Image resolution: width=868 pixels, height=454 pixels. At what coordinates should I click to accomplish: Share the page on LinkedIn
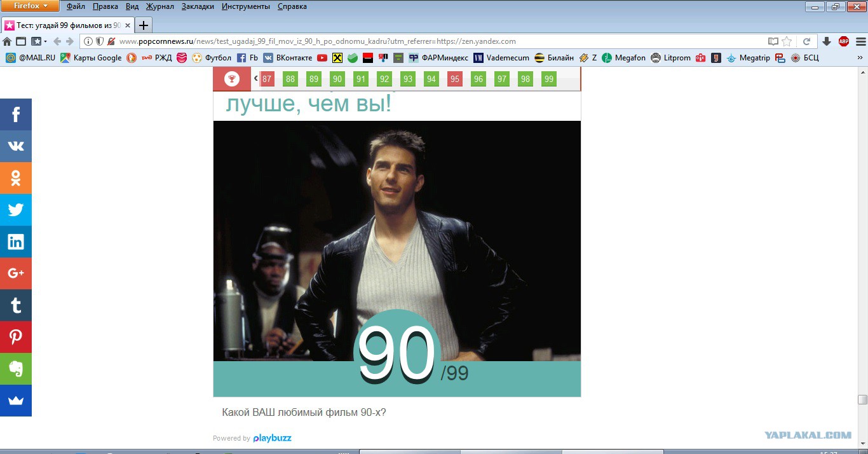tap(16, 242)
